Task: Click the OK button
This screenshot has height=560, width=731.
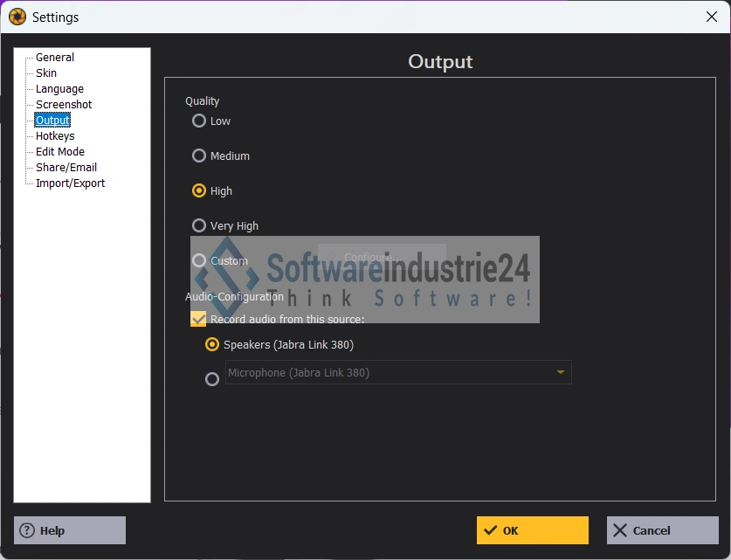Action: click(x=532, y=530)
